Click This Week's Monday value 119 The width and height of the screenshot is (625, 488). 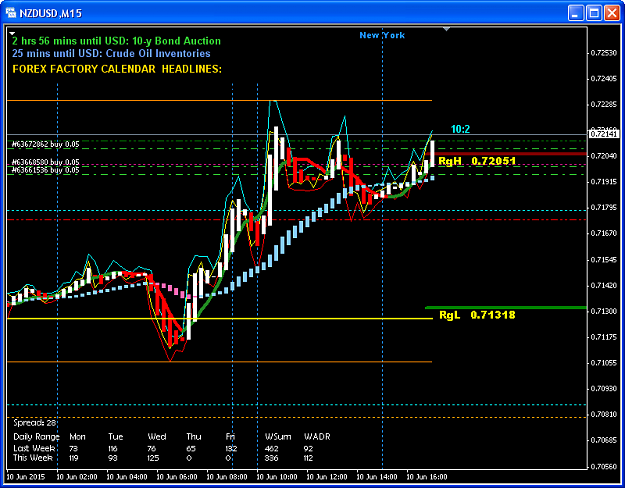[74, 458]
